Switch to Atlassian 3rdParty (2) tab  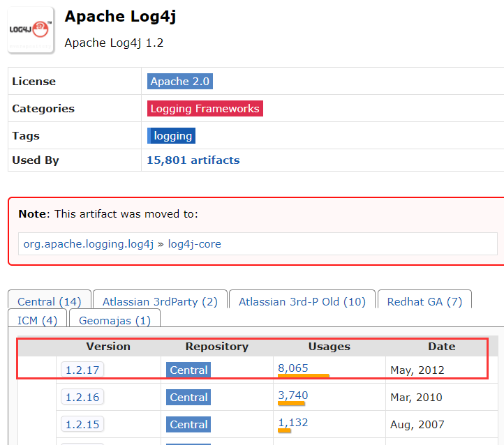click(x=160, y=301)
